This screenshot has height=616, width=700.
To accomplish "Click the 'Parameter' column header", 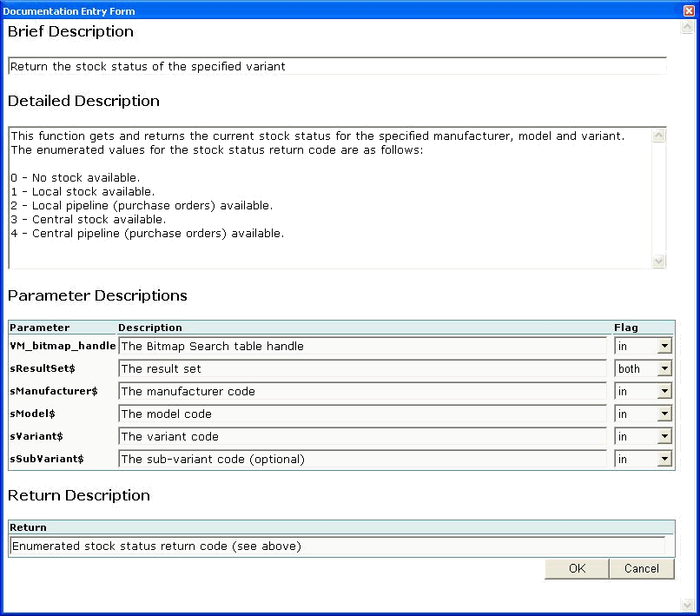I will 40,328.
